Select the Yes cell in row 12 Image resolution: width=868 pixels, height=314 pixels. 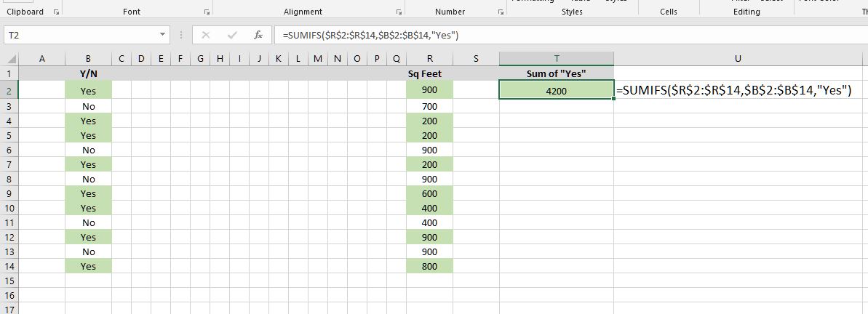pos(88,237)
